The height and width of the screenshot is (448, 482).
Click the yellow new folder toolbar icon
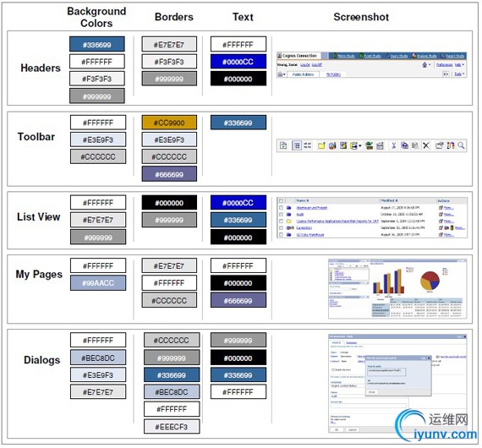(321, 145)
